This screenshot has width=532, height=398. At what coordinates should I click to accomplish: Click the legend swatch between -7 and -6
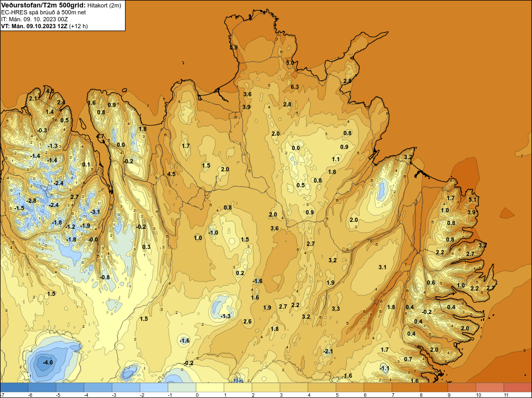pos(14,387)
